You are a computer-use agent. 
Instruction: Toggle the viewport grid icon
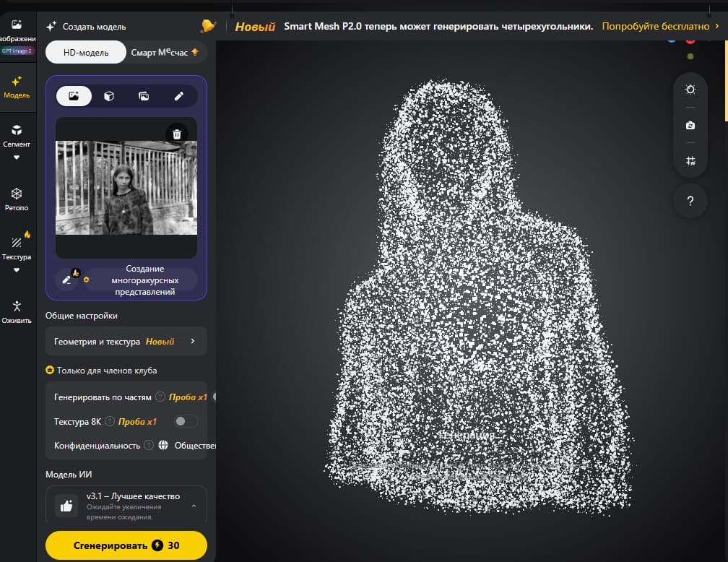pyautogui.click(x=690, y=161)
